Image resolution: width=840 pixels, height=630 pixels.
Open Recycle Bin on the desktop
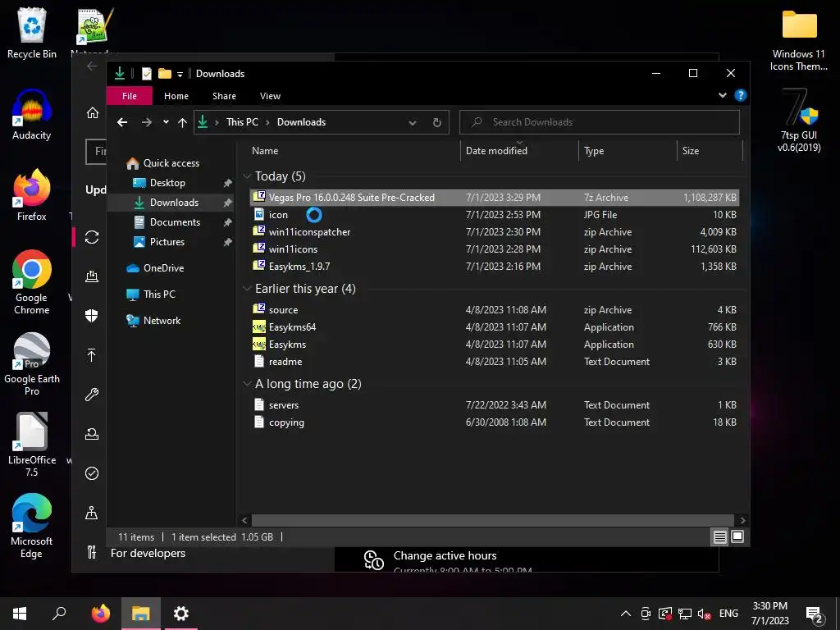pyautogui.click(x=32, y=33)
